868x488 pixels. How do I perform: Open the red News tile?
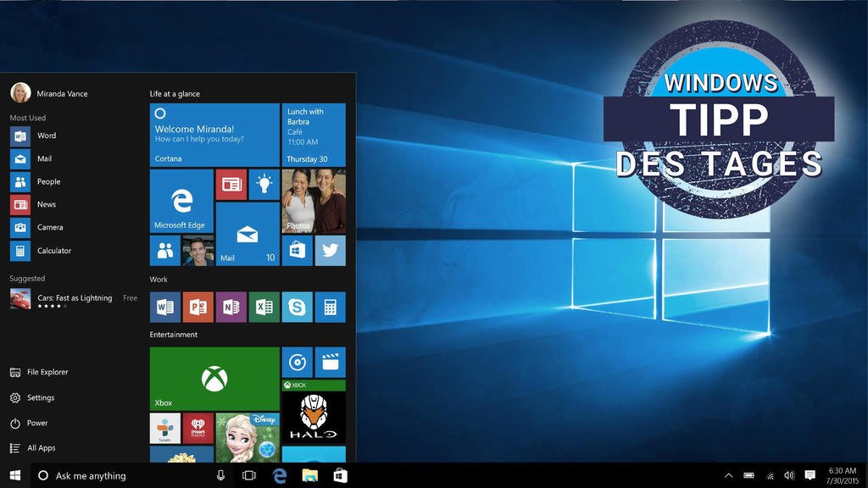[231, 185]
